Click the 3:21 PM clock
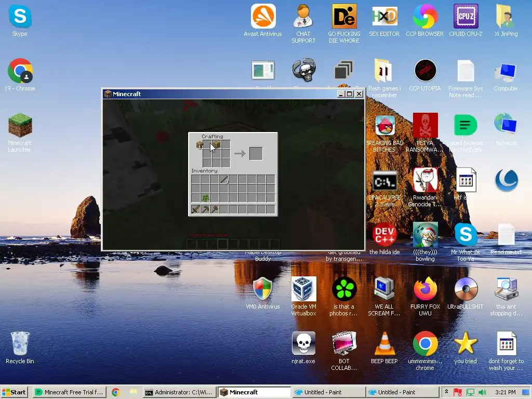The image size is (532, 399). coord(505,392)
